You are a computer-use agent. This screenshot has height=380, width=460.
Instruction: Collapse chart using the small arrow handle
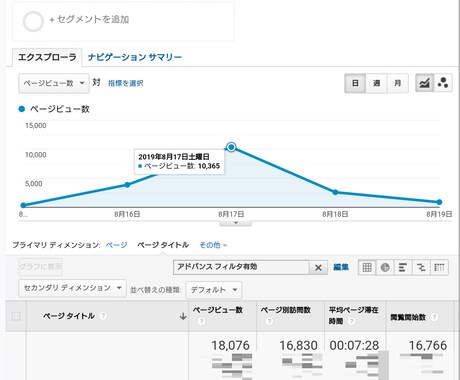click(x=235, y=223)
